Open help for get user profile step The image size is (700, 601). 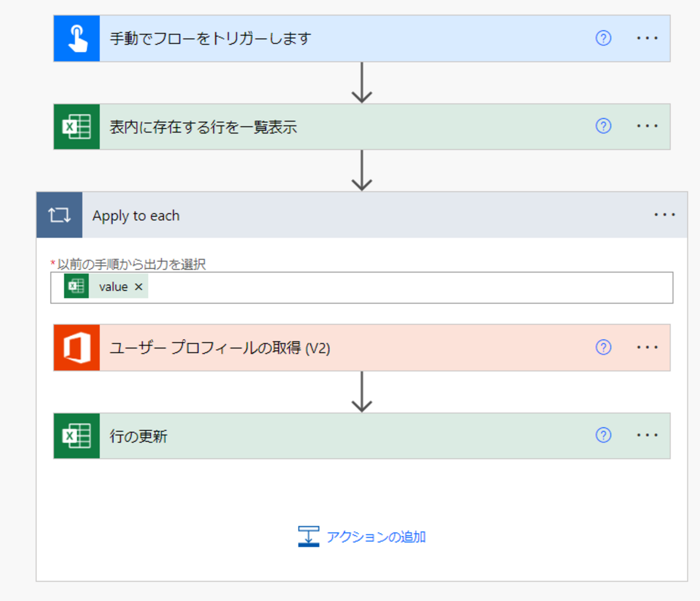pos(603,347)
